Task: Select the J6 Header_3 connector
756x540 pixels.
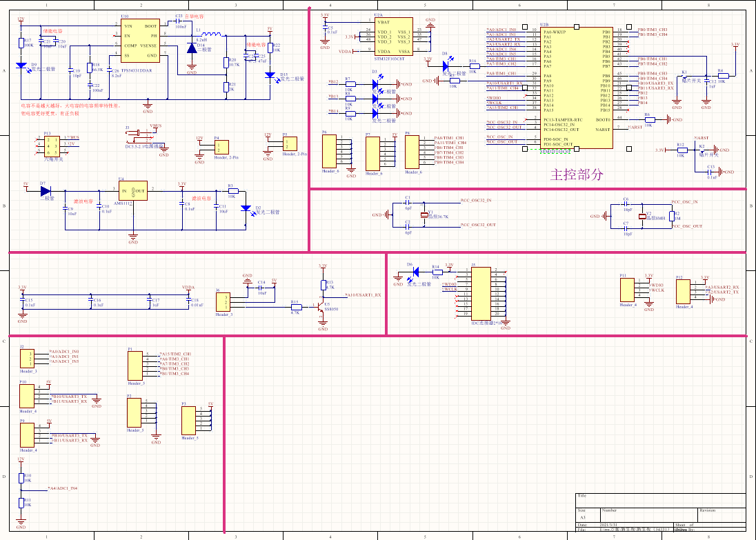Action: (x=223, y=302)
